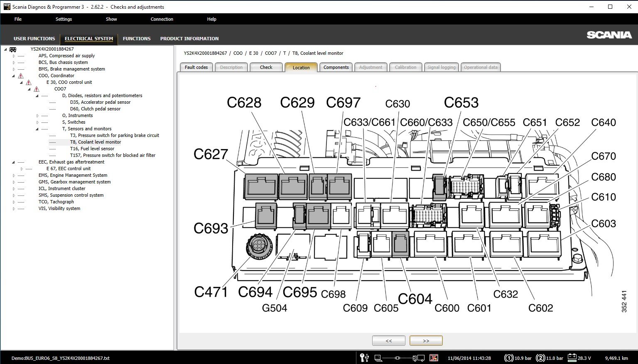The image size is (638, 364).
Task: Click the warning triangle beside COO, Coordinator
Action: (x=21, y=76)
